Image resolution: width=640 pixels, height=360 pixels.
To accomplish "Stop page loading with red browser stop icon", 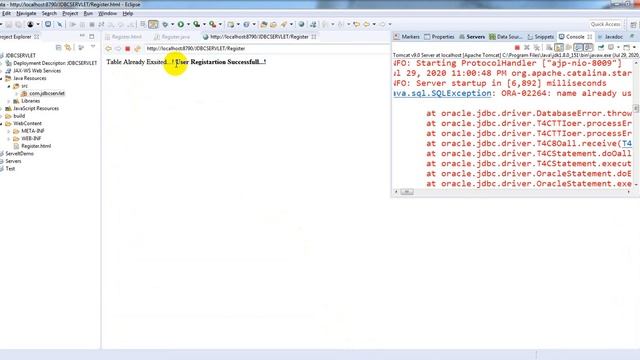I will tap(127, 49).
